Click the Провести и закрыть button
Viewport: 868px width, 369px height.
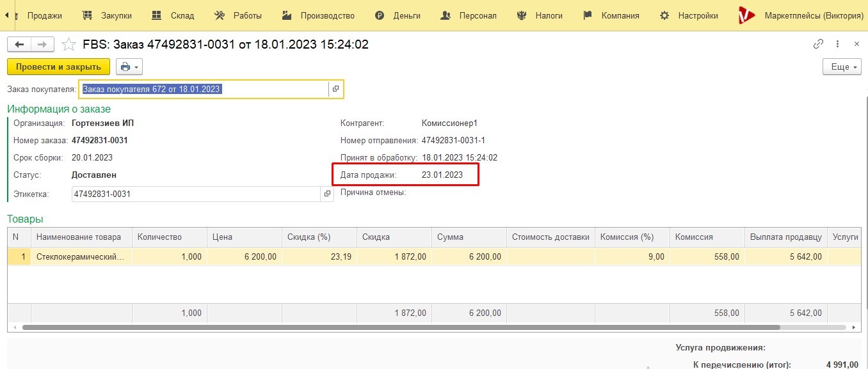(x=58, y=67)
